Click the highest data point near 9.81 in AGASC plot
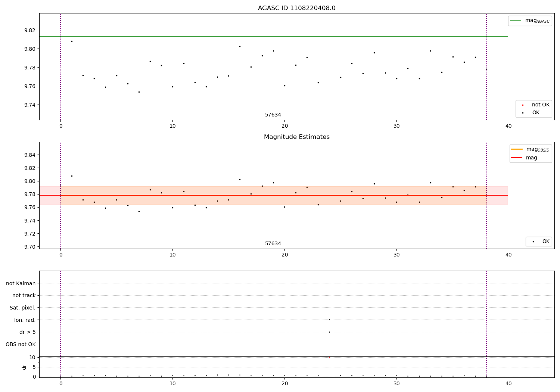Viewport: 560px width, 392px height. point(72,41)
